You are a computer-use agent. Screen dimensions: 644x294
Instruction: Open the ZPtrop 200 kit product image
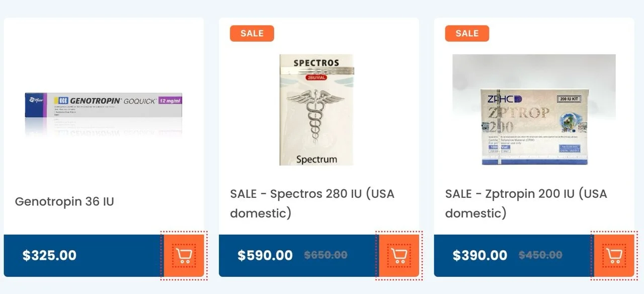tap(534, 110)
